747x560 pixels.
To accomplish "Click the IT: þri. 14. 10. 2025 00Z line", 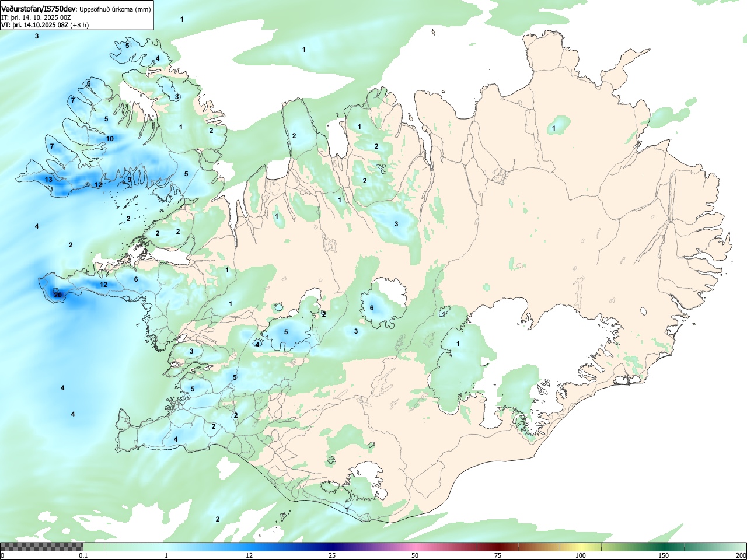I will click(36, 17).
